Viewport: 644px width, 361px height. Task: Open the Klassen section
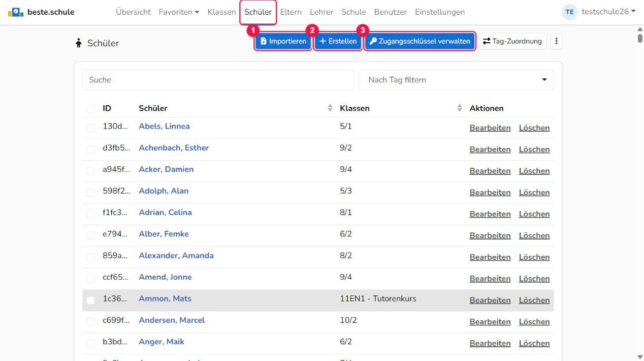tap(222, 12)
